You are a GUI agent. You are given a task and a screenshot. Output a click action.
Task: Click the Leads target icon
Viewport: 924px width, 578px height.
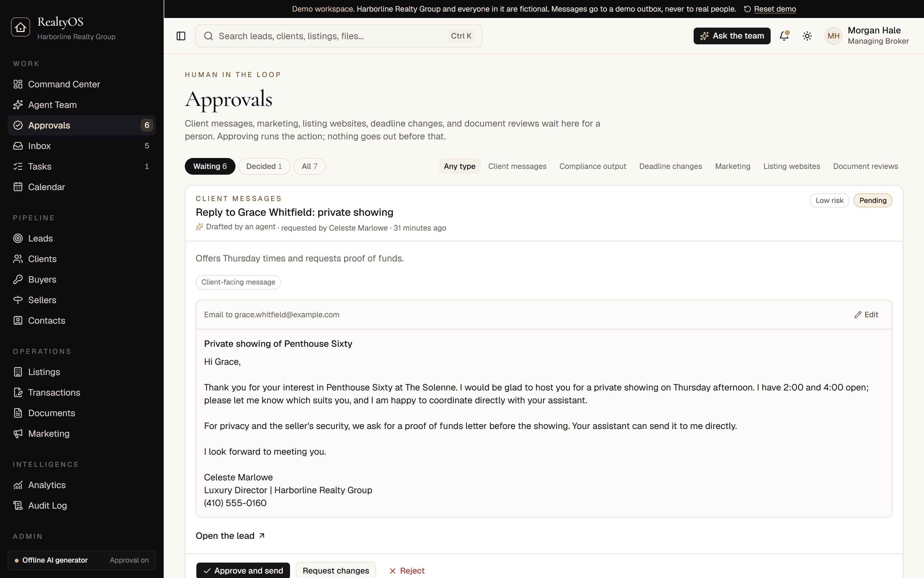tap(18, 238)
